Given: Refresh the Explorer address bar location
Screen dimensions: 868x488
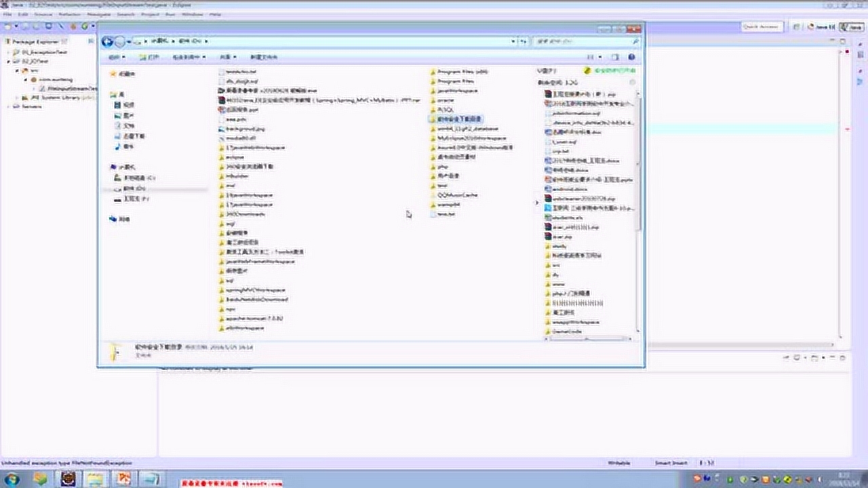Looking at the screenshot, I should click(x=523, y=41).
